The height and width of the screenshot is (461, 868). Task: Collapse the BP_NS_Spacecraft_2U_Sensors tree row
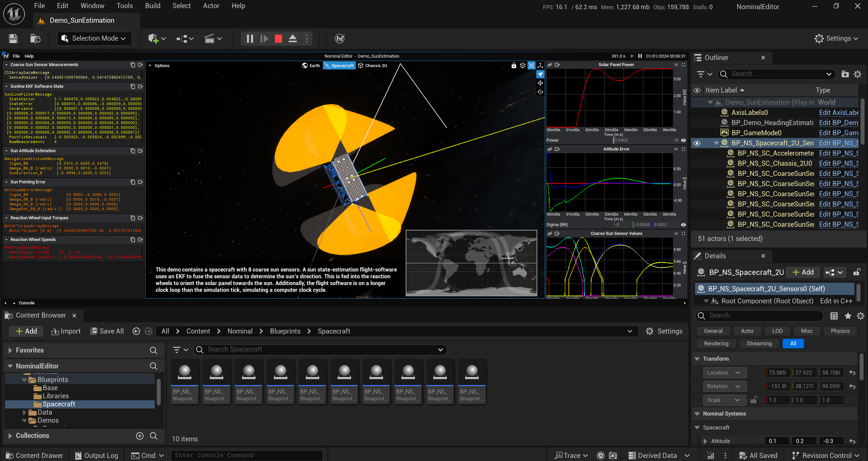716,143
